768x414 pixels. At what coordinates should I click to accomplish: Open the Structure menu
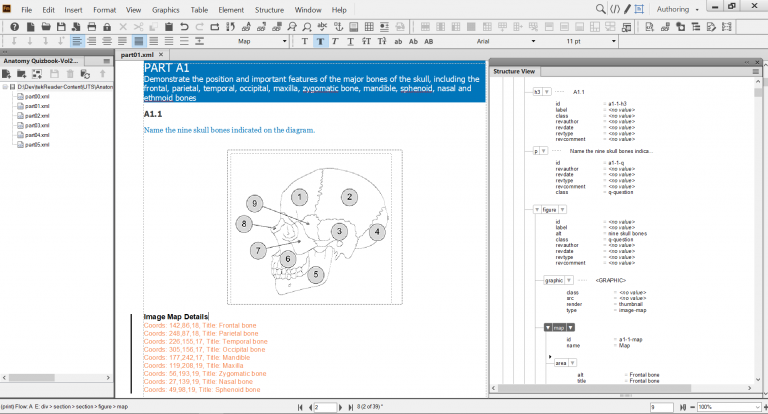(x=269, y=10)
